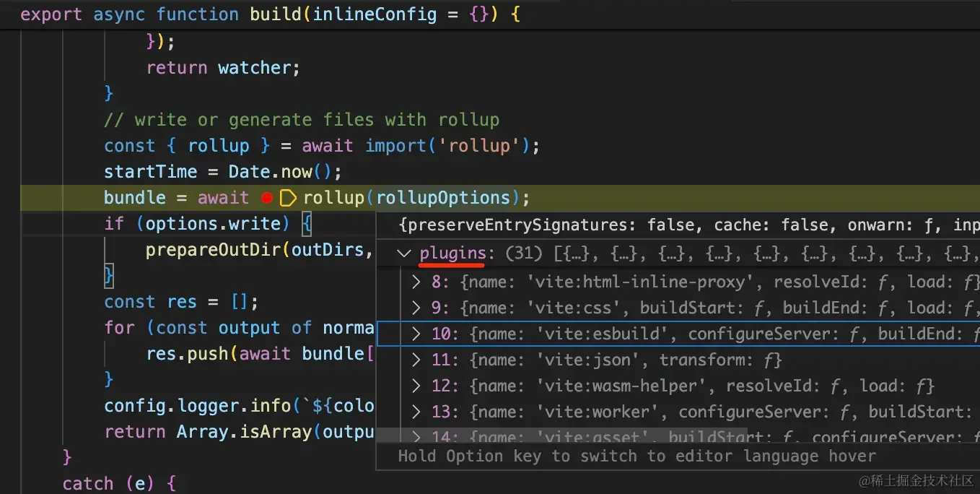The width and height of the screenshot is (980, 494).
Task: Expand plugin item 11 vite:json
Action: (x=416, y=360)
